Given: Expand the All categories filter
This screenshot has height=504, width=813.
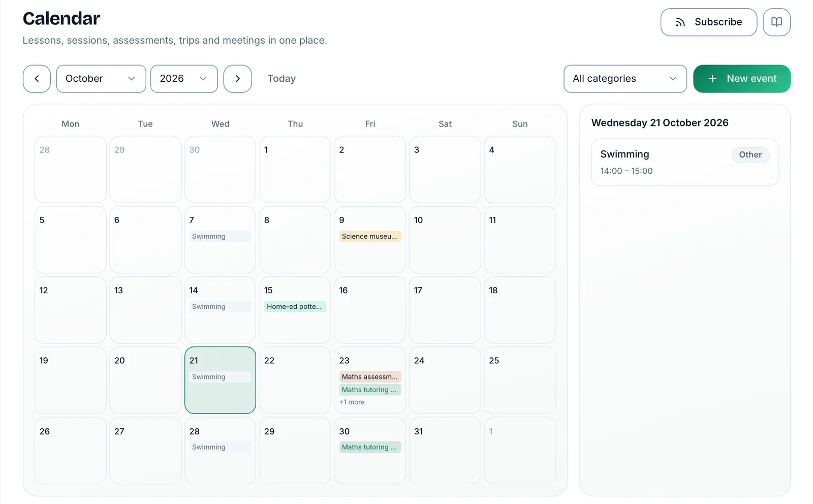Looking at the screenshot, I should pyautogui.click(x=625, y=79).
